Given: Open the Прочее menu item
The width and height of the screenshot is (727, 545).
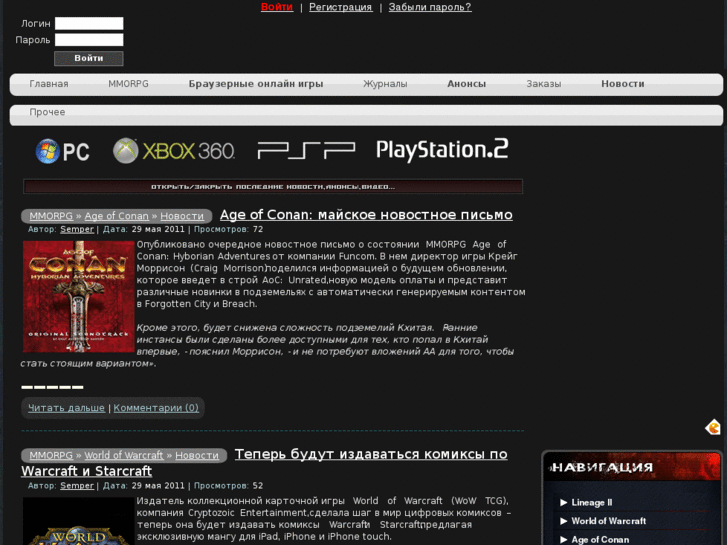Looking at the screenshot, I should (47, 112).
